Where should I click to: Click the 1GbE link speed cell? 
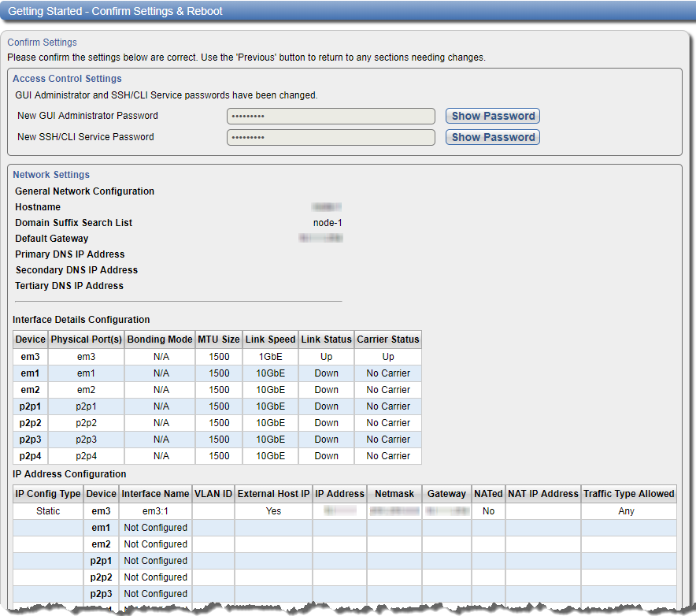[x=270, y=357]
